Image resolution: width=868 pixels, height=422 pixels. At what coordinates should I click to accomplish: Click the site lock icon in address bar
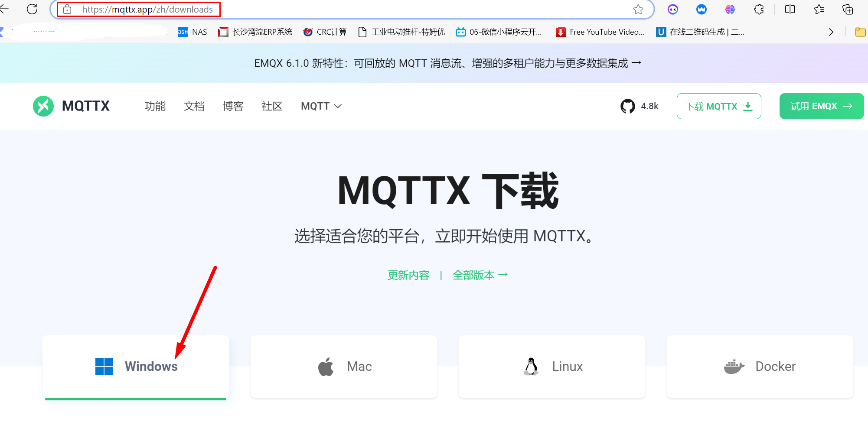[67, 9]
